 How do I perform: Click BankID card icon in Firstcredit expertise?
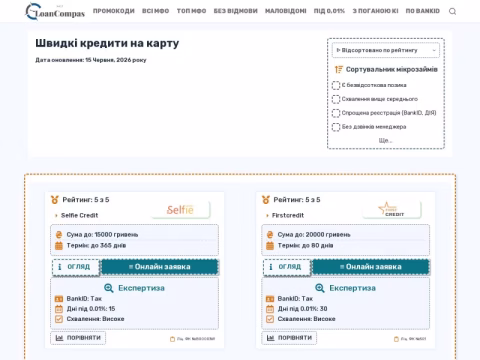pyautogui.click(x=270, y=299)
